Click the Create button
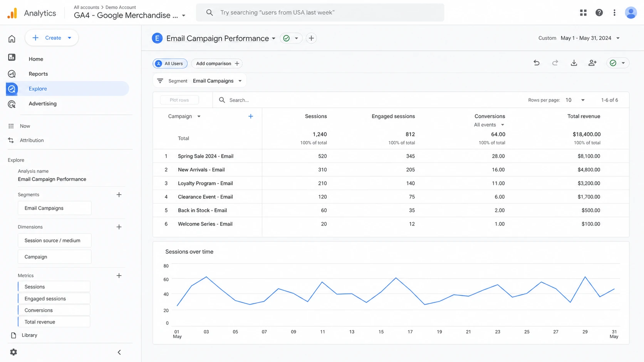644x362 pixels. (52, 38)
